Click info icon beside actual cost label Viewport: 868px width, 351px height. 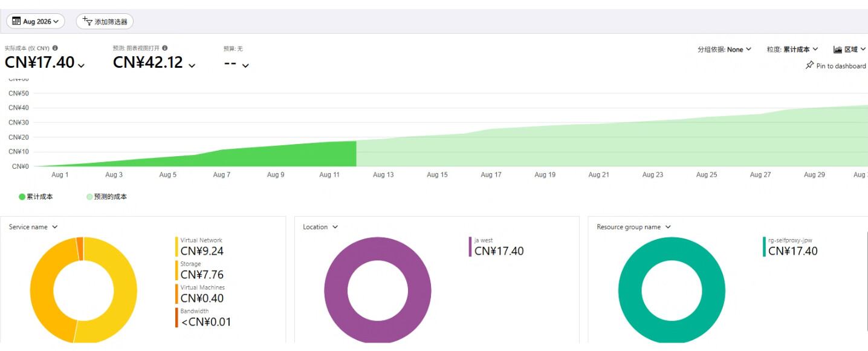coord(55,48)
